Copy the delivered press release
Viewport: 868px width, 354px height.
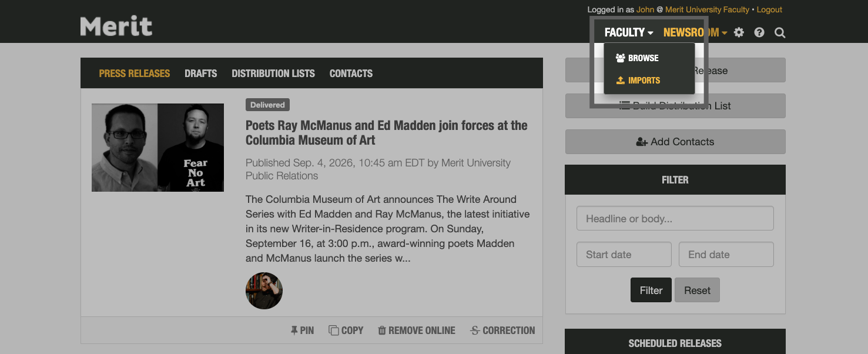click(x=346, y=330)
